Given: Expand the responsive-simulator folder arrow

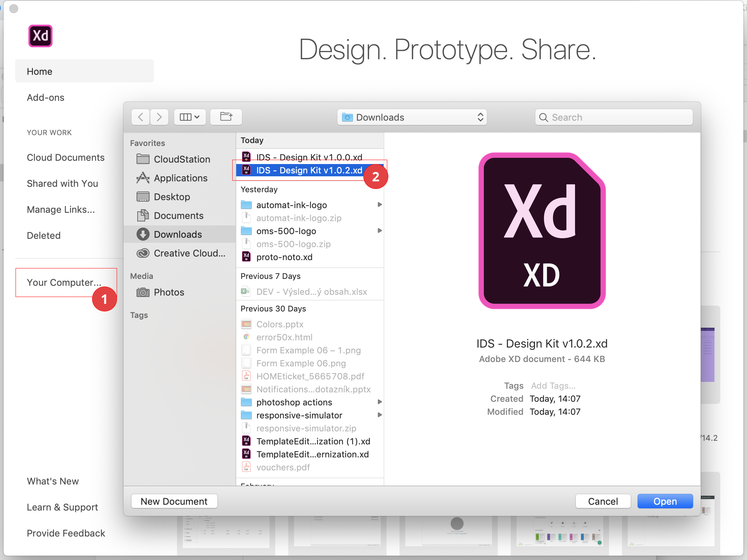Looking at the screenshot, I should (x=379, y=415).
